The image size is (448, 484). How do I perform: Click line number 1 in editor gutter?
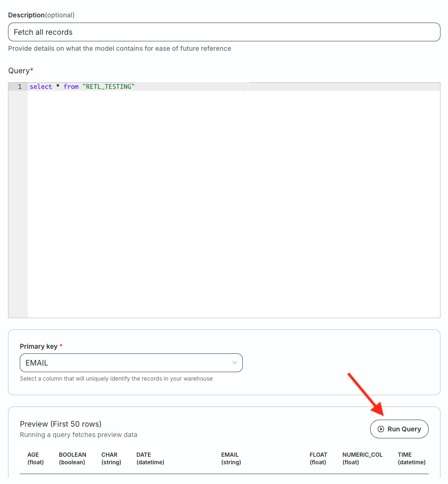[x=19, y=86]
